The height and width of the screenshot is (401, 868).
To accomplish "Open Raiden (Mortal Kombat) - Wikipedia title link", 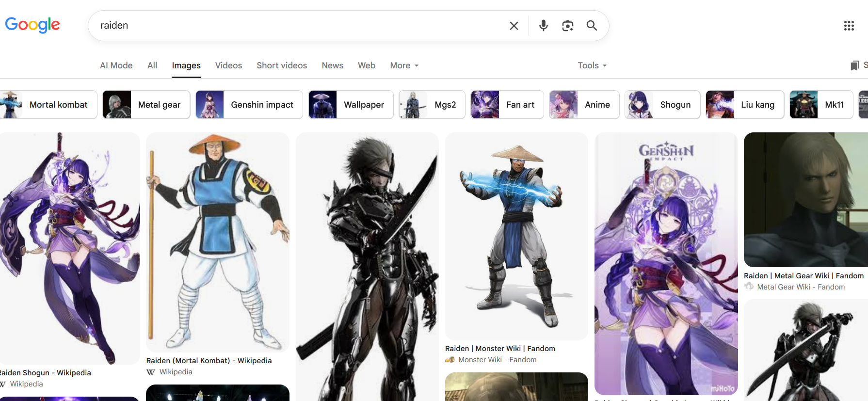I will 209,361.
